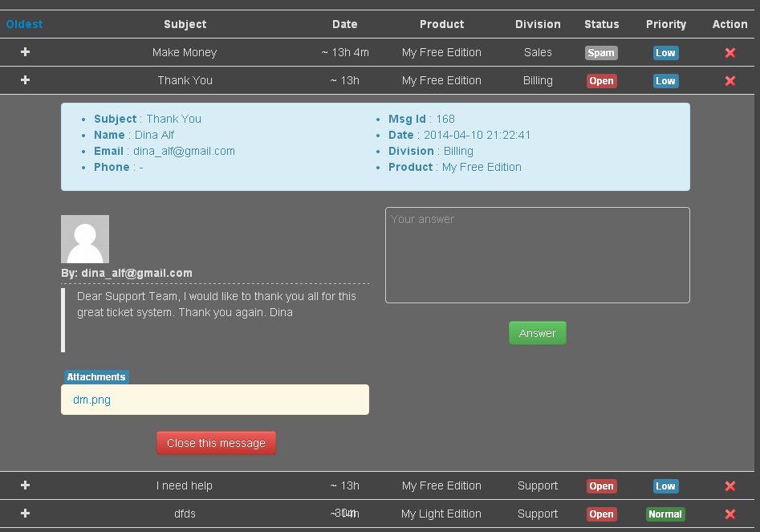The width and height of the screenshot is (760, 532).
Task: Click Low priority badge for Thank You
Action: coord(665,81)
